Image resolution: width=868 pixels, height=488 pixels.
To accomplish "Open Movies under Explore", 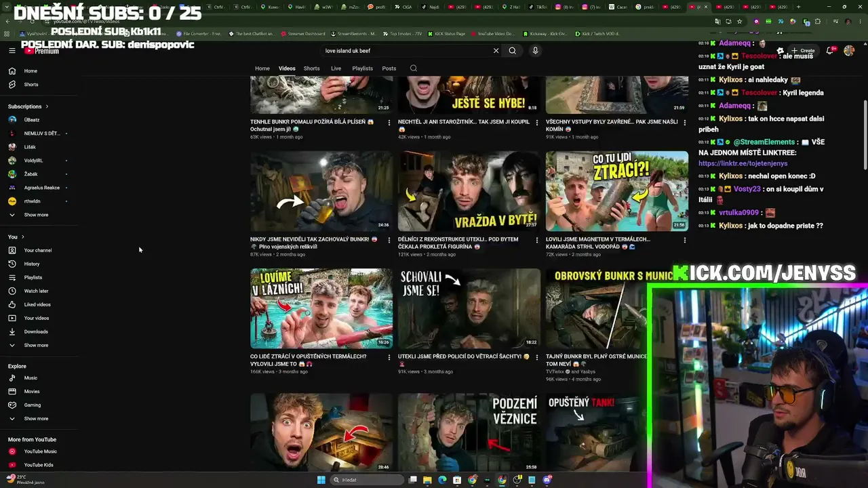I will click(32, 391).
